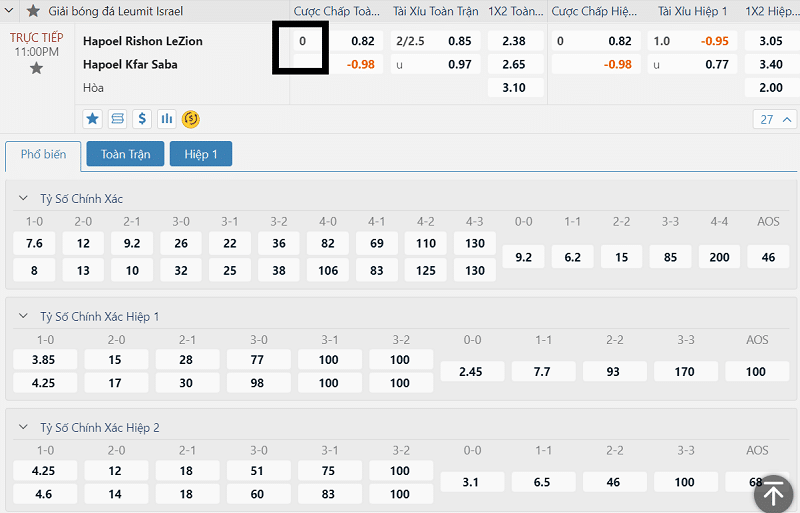Choose correct score AOS odds 46
This screenshot has height=513, width=800.
[768, 257]
